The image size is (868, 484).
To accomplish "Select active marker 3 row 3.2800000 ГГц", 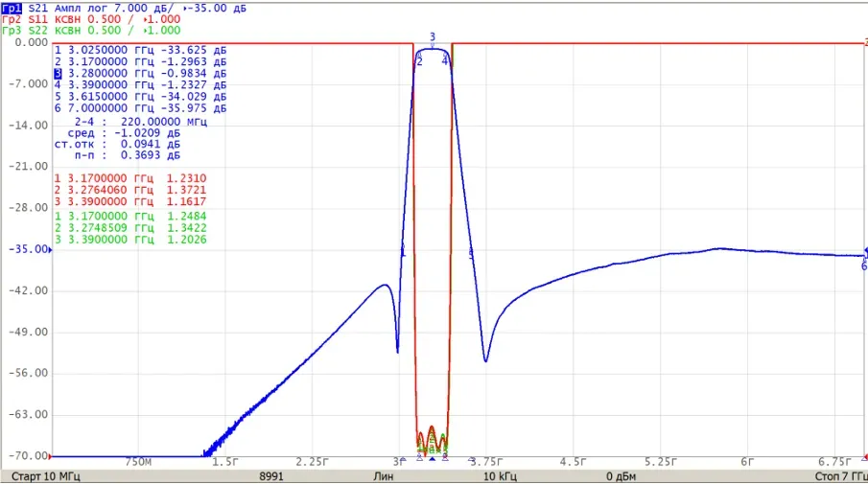I will pyautogui.click(x=141, y=74).
